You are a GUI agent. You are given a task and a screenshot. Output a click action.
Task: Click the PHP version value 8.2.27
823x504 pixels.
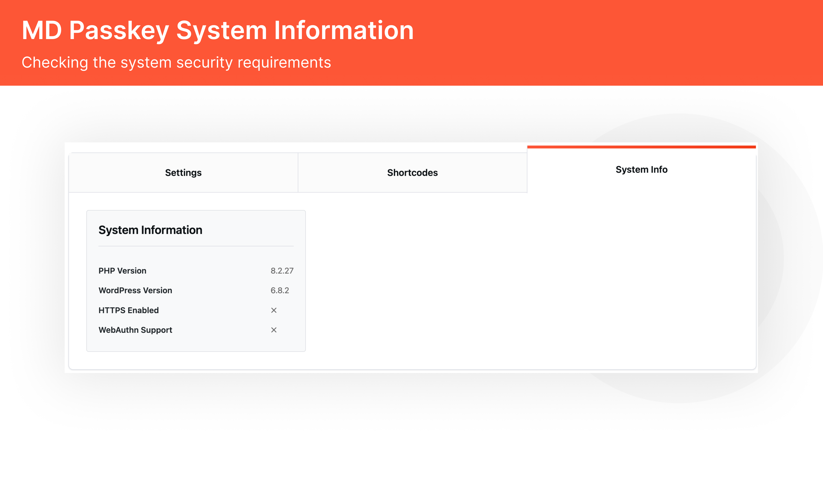click(282, 270)
